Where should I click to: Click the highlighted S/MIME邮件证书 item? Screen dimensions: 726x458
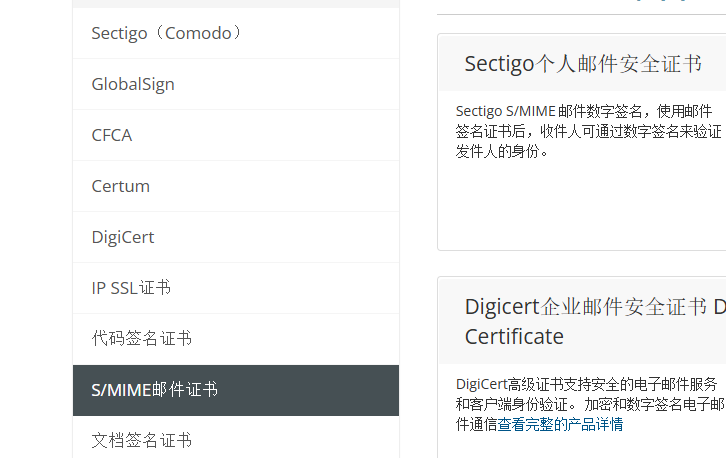(x=236, y=390)
